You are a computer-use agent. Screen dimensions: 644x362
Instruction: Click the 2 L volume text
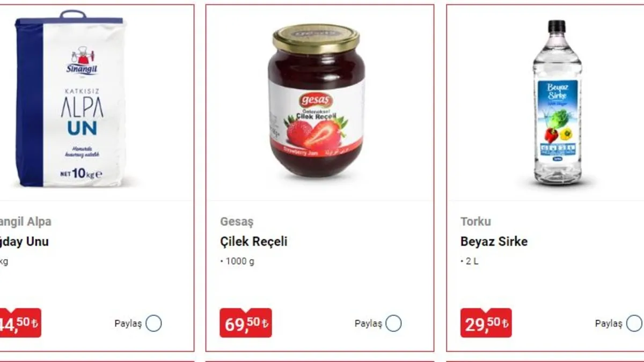[471, 262]
